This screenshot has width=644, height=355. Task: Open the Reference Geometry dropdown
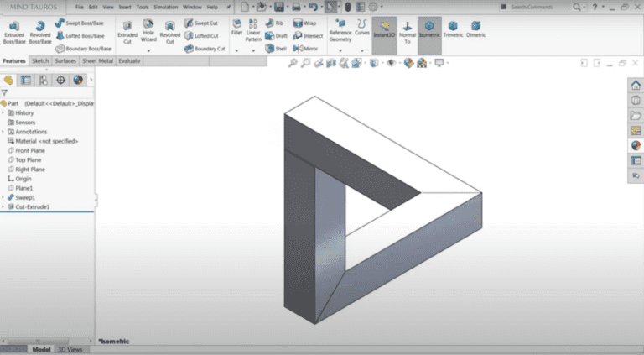[340, 50]
